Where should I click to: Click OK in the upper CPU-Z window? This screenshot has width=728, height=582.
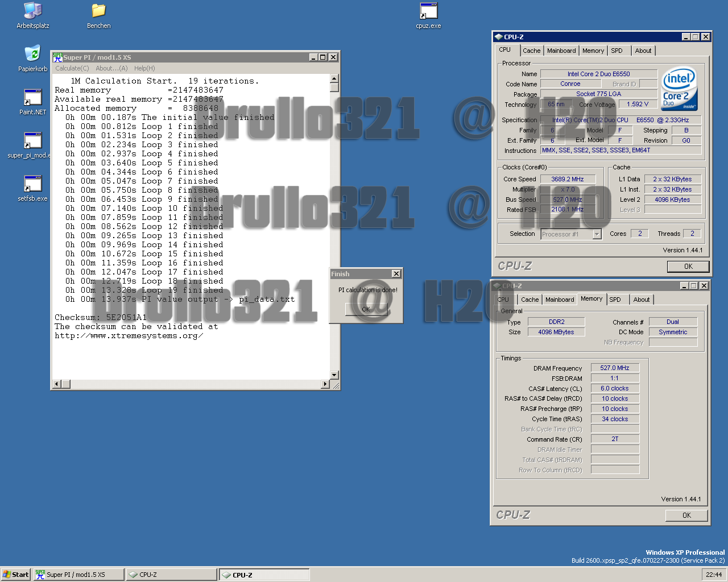pyautogui.click(x=688, y=266)
